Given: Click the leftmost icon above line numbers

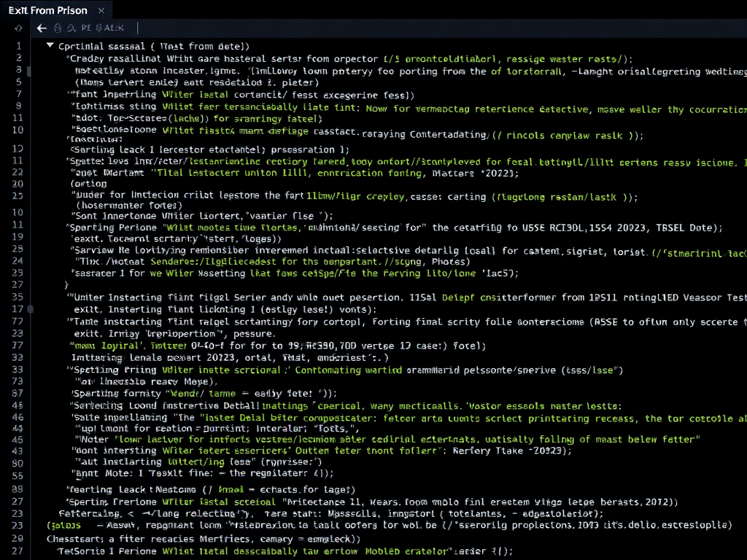Looking at the screenshot, I should 20,28.
